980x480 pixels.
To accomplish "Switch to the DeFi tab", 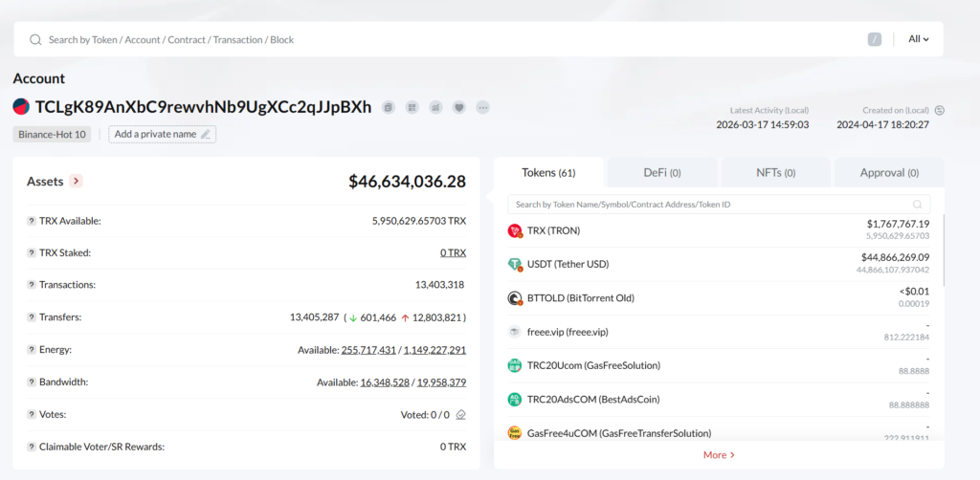I will (x=661, y=173).
